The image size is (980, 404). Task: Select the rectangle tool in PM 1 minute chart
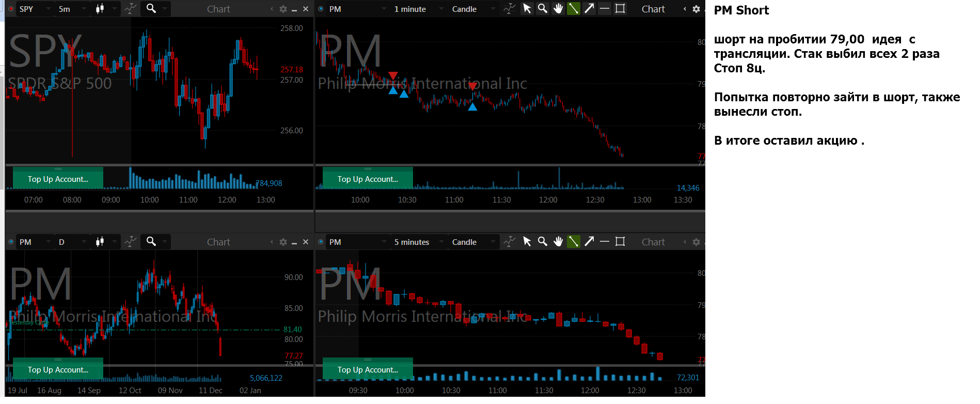pos(620,9)
